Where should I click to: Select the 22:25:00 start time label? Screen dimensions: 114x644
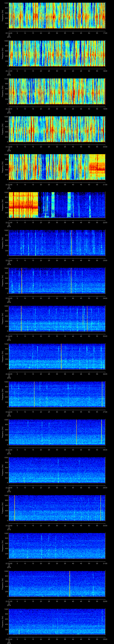click(9, 374)
